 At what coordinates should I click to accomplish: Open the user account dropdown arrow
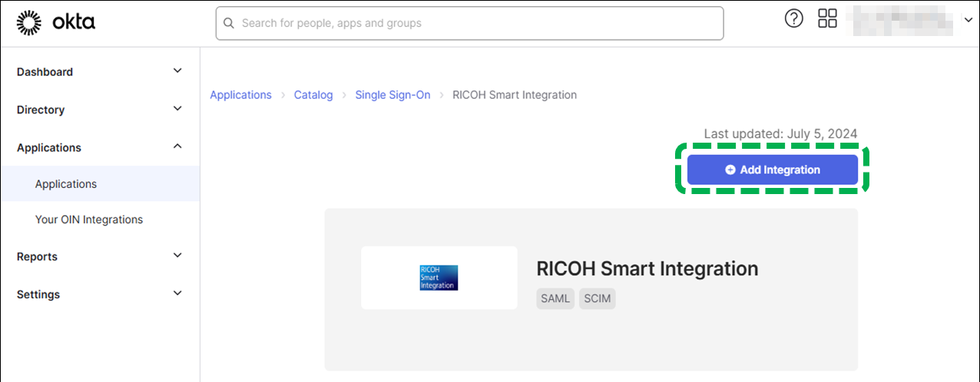[x=968, y=21]
